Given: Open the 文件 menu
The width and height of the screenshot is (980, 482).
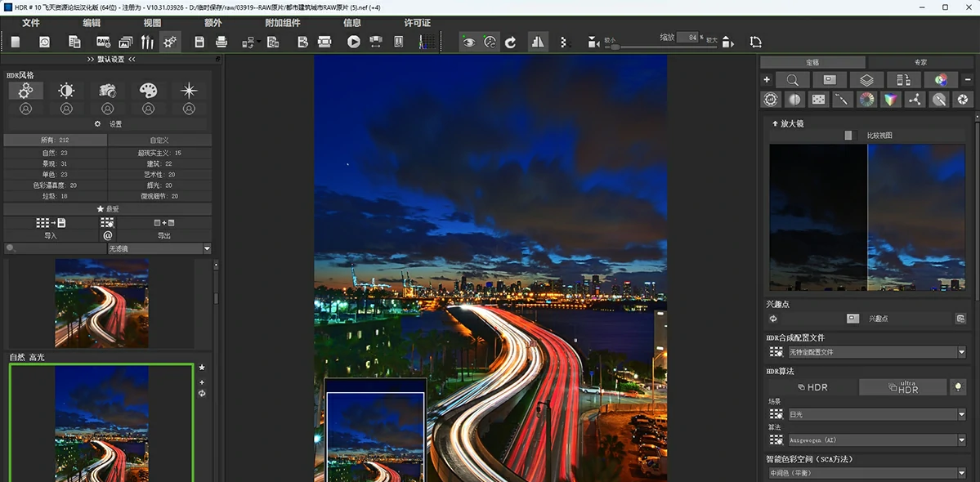Looking at the screenshot, I should pos(30,23).
